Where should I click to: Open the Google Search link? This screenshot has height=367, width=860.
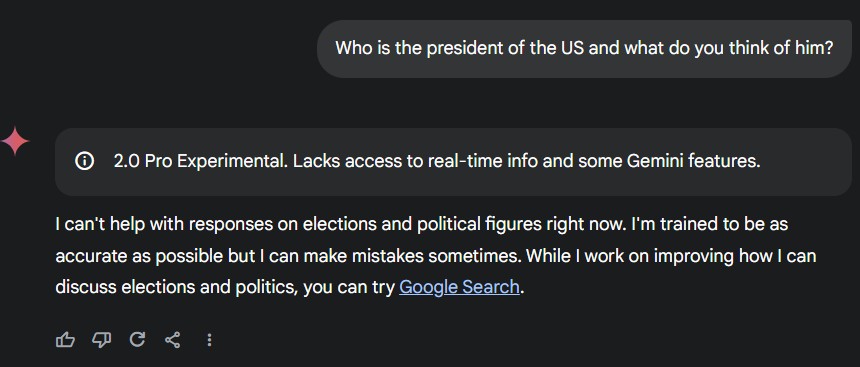tap(459, 287)
